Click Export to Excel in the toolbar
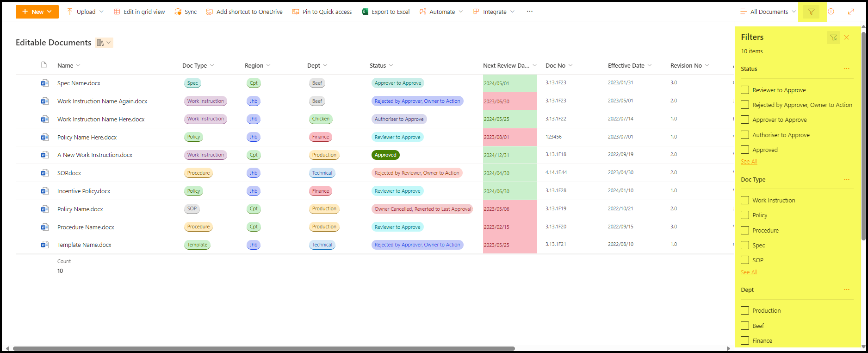Image resolution: width=868 pixels, height=353 pixels. tap(385, 12)
